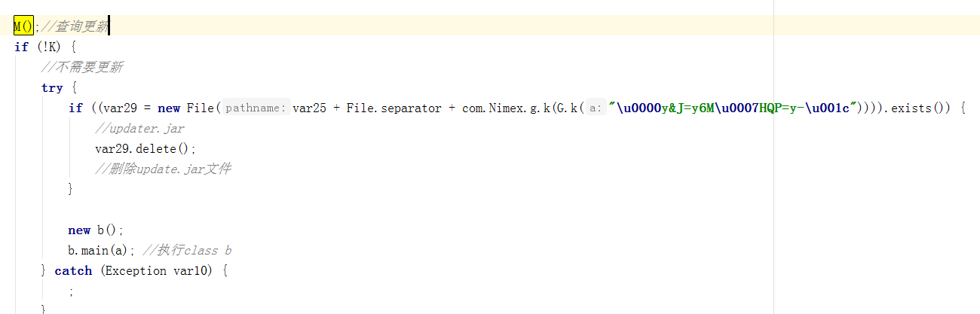Click the com.Nimex.g.k method reference

(x=504, y=108)
